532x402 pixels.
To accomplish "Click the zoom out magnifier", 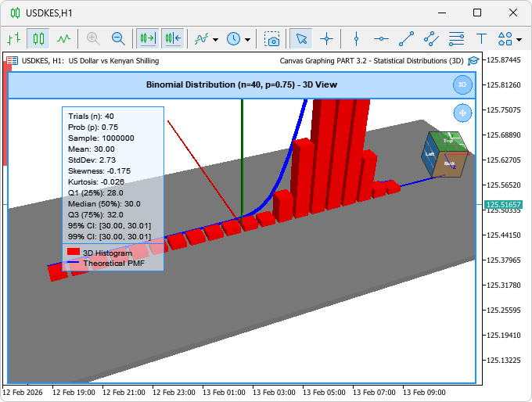I will tap(118, 38).
